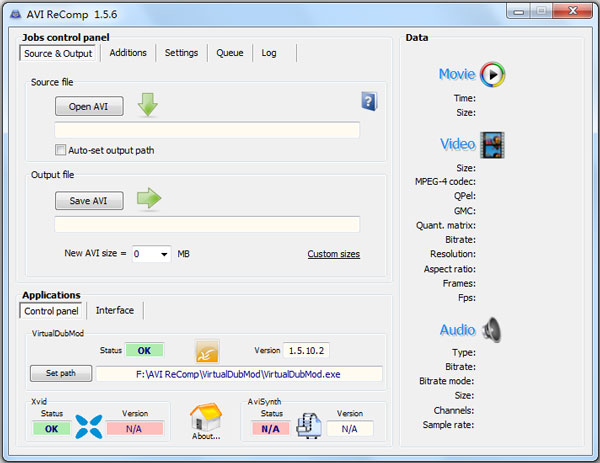Switch to the Additions tab

(128, 53)
